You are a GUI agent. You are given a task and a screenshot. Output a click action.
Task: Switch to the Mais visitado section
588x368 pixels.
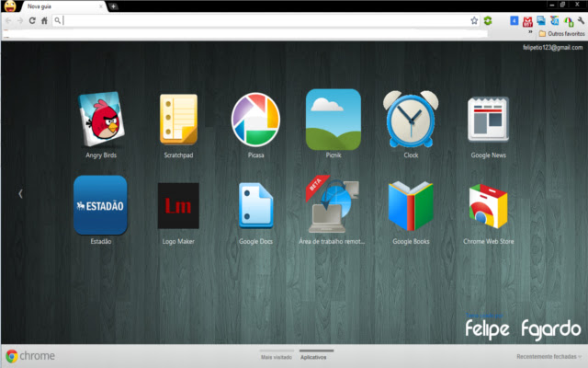(x=277, y=357)
